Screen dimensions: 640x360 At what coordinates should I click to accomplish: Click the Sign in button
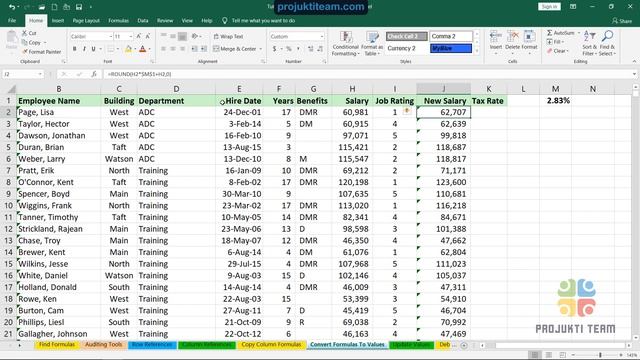tap(549, 7)
